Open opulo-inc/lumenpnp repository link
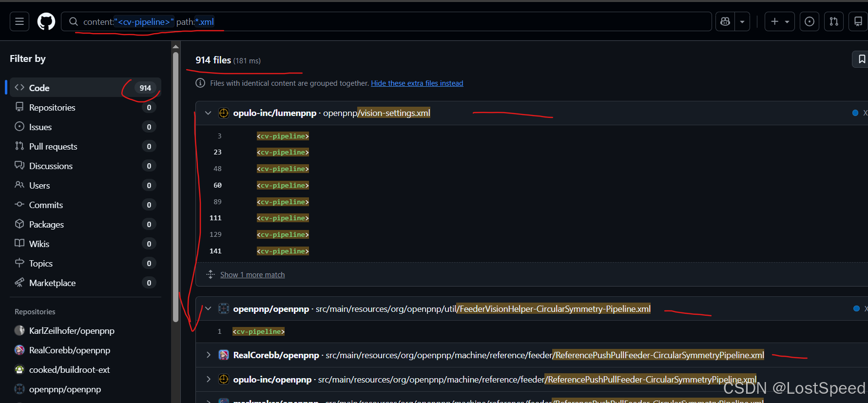 (x=275, y=113)
